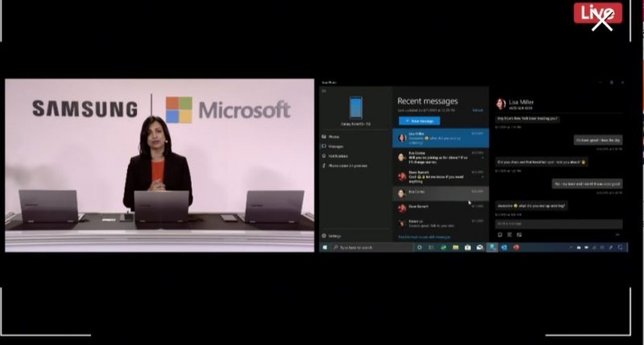Open Outlook from the taskbar
Viewport: 644px width, 345px height.
[504, 248]
